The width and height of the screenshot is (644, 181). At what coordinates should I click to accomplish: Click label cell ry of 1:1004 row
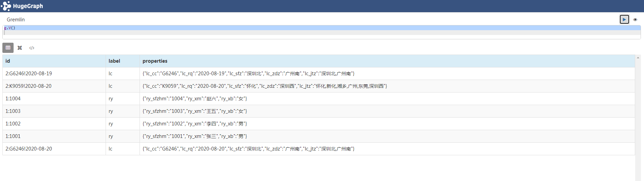click(123, 99)
